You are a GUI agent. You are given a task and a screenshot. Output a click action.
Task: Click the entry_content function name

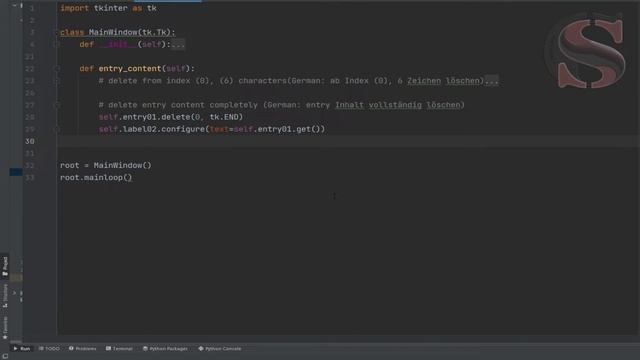tap(130, 69)
